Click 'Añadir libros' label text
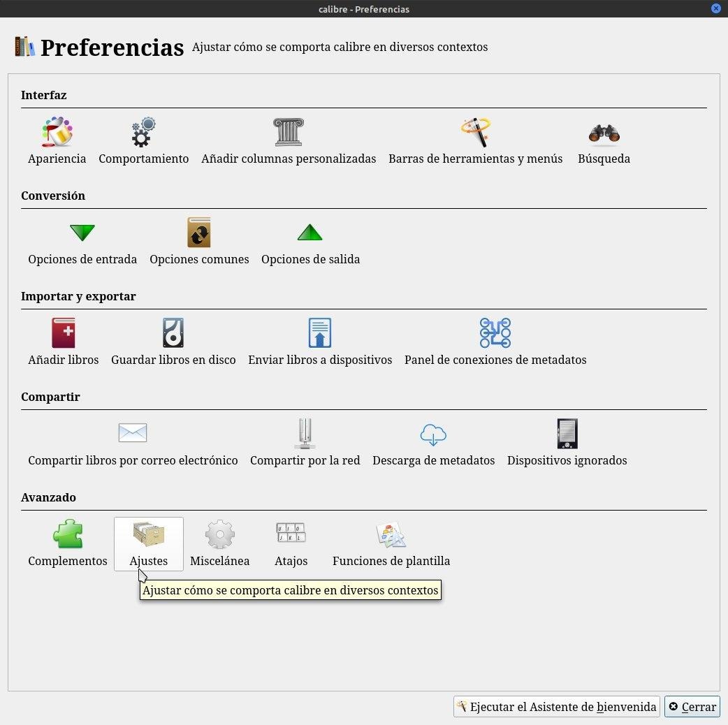Image resolution: width=728 pixels, height=725 pixels. 63,360
